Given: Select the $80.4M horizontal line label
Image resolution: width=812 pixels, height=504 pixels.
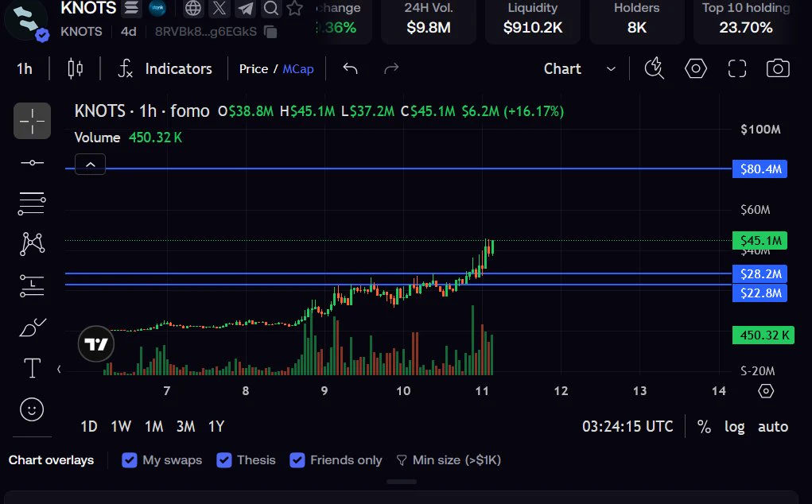Looking at the screenshot, I should pos(760,169).
